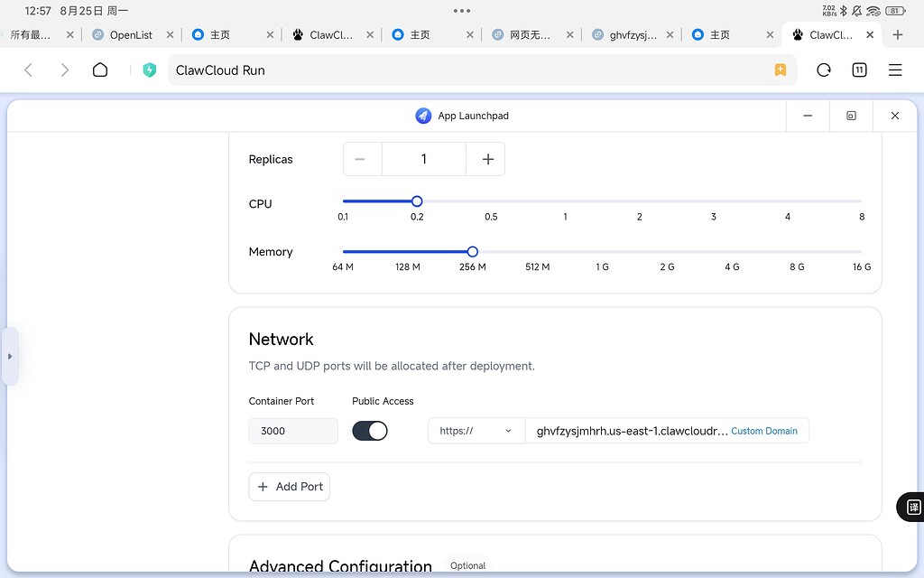Expand the collapsed left side panel
This screenshot has width=924, height=578.
pos(10,356)
